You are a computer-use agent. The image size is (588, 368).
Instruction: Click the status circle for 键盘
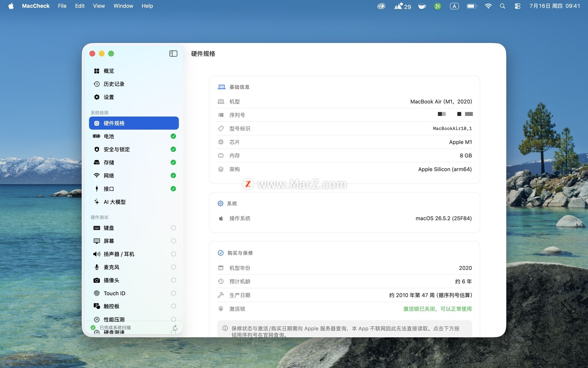[x=173, y=228]
